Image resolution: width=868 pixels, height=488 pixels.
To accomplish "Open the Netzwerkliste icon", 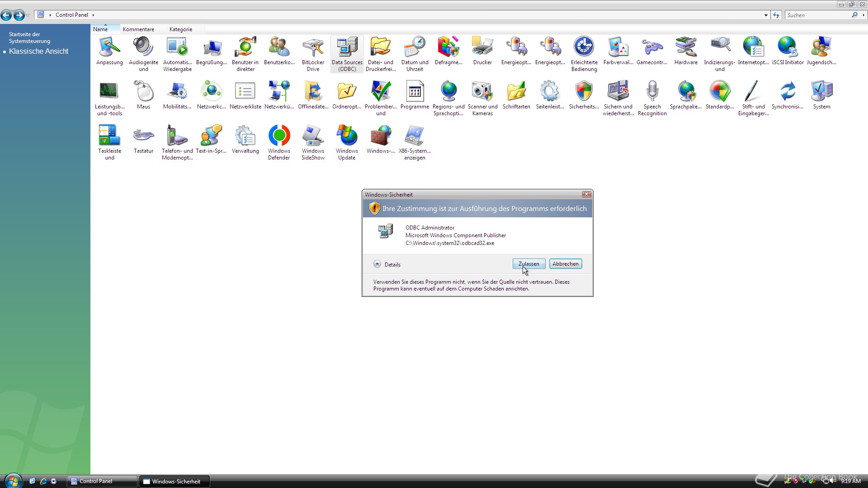I will [245, 95].
